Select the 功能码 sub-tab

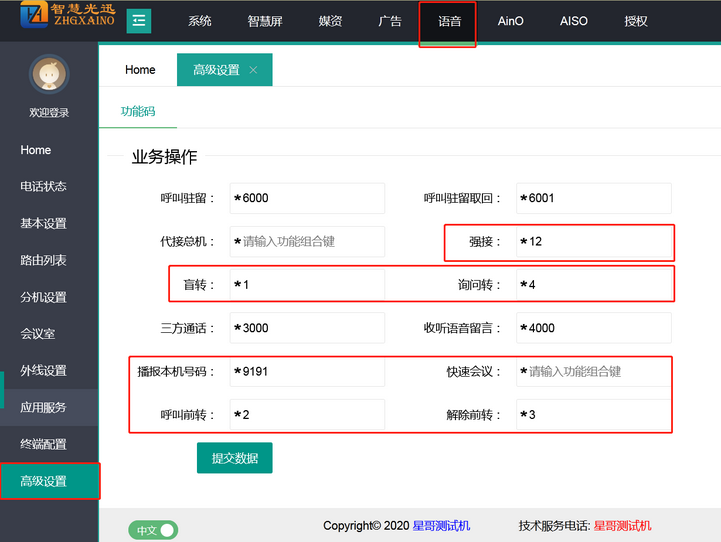click(138, 112)
